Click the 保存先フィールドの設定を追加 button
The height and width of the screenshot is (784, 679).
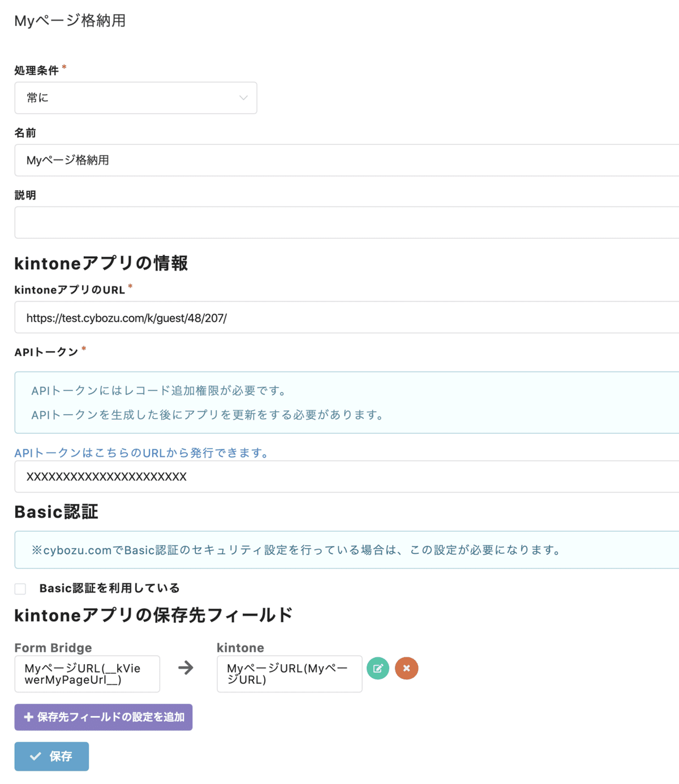(104, 717)
